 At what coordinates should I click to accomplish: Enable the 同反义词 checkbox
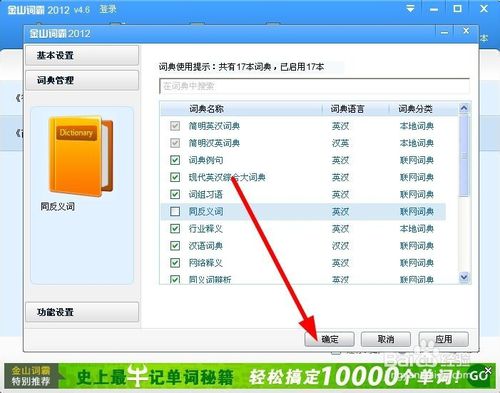pyautogui.click(x=175, y=211)
